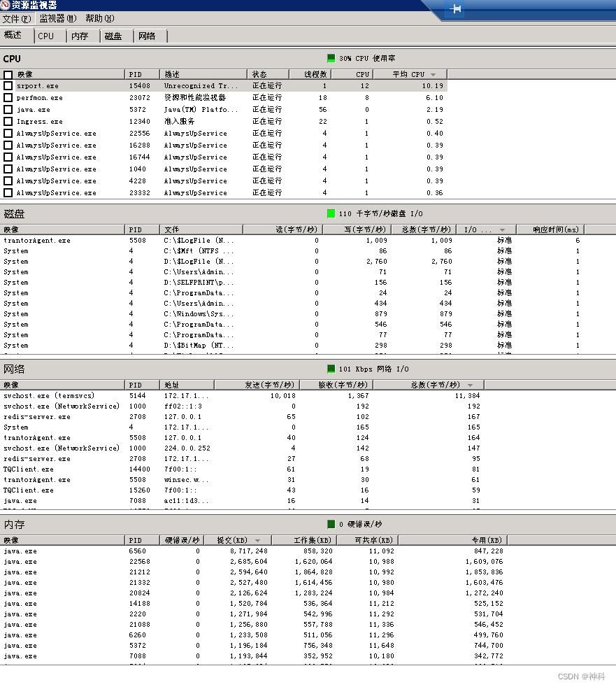This screenshot has width=616, height=687.
Task: Switch to the 网络 tab
Action: tap(145, 36)
